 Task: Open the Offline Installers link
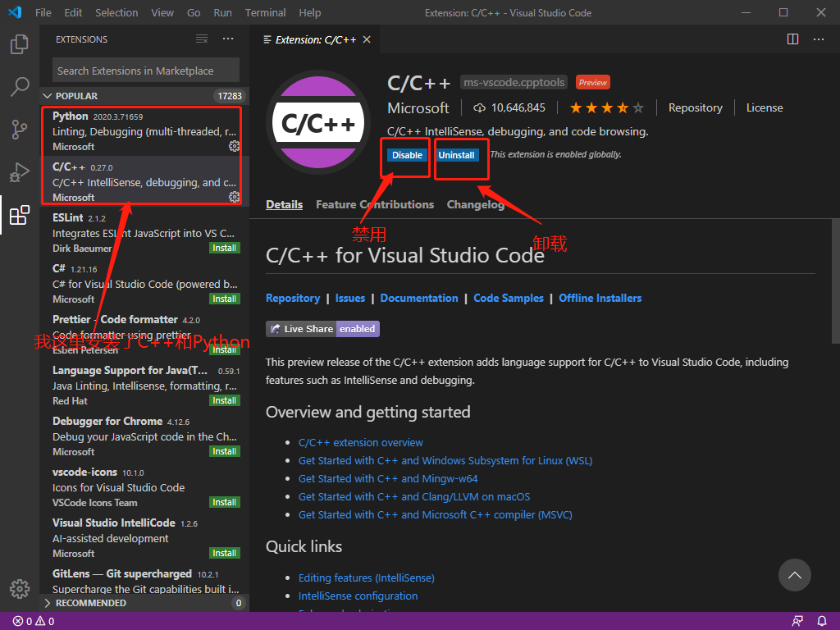tap(600, 299)
